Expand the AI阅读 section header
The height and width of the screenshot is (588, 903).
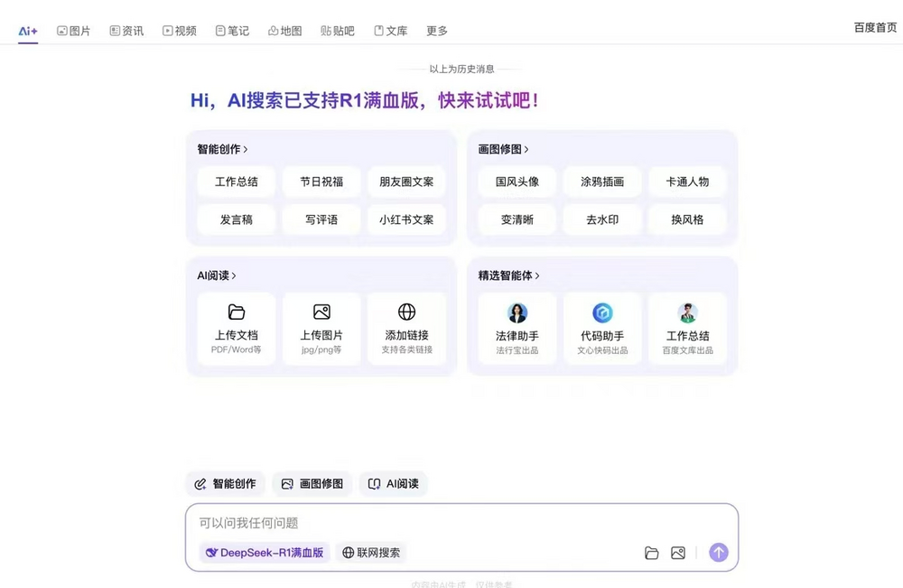pos(217,275)
